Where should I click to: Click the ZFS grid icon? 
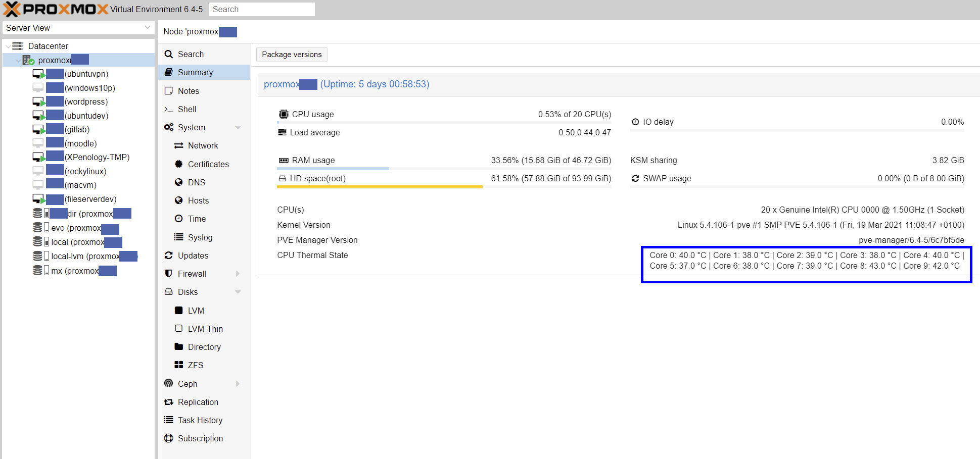tap(178, 365)
